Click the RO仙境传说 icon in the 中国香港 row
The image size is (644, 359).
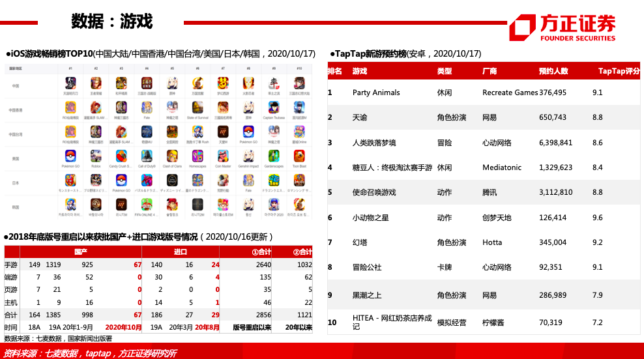[70, 108]
